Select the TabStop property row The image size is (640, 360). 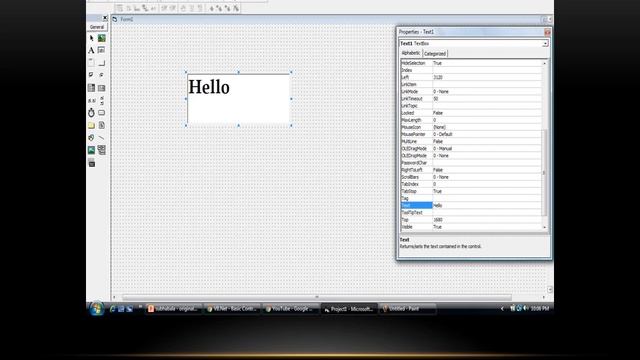pyautogui.click(x=471, y=191)
